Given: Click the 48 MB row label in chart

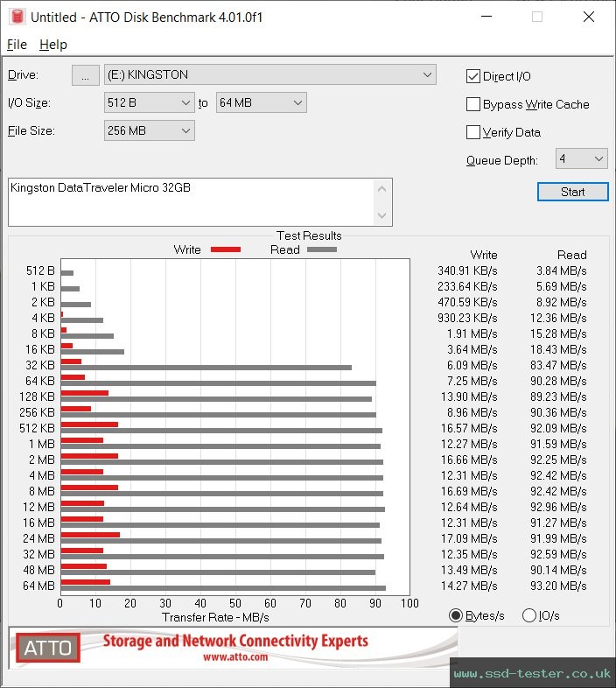Looking at the screenshot, I should tap(38, 570).
